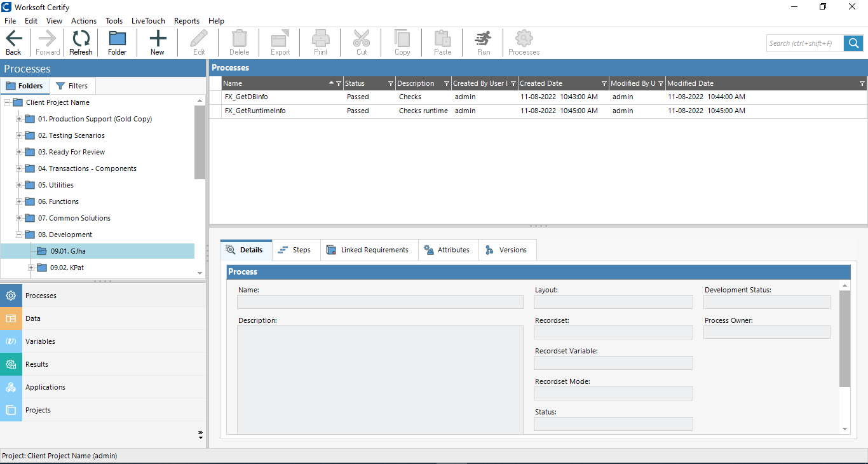Click the Process Owner field

click(767, 332)
